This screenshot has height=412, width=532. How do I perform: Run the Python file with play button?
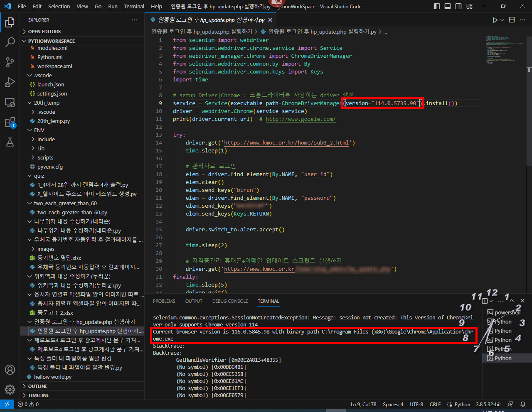click(495, 20)
